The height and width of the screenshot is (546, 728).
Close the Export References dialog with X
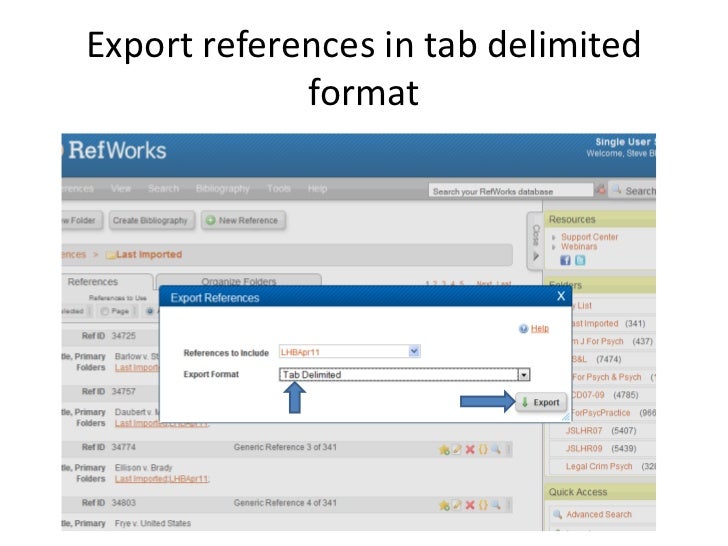[x=561, y=296]
